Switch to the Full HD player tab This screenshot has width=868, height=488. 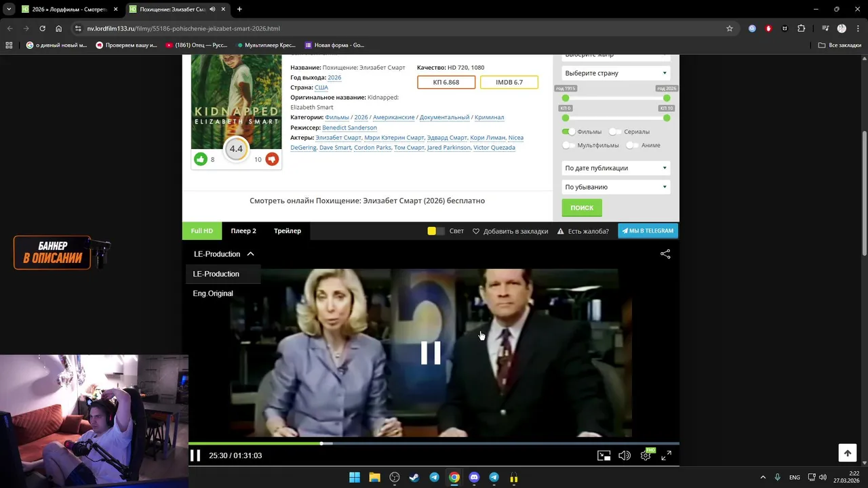pos(201,231)
